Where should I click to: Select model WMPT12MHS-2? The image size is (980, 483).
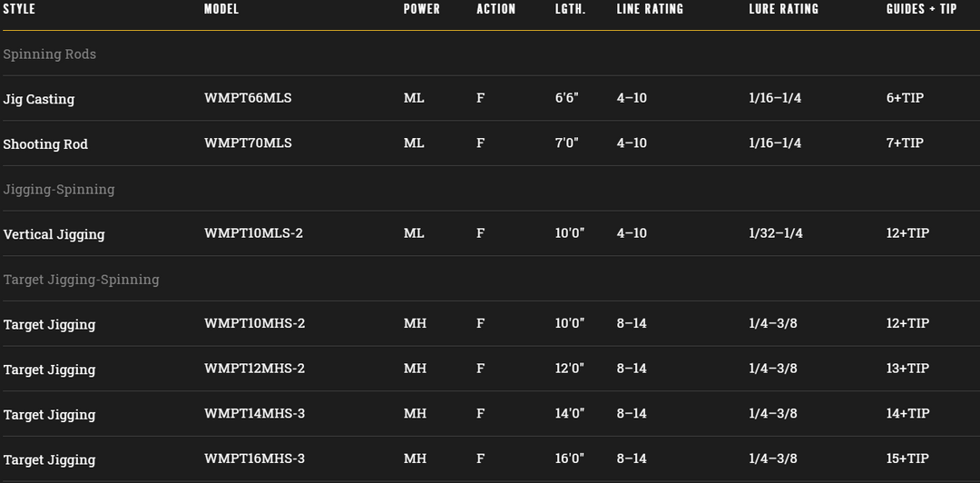click(x=254, y=369)
